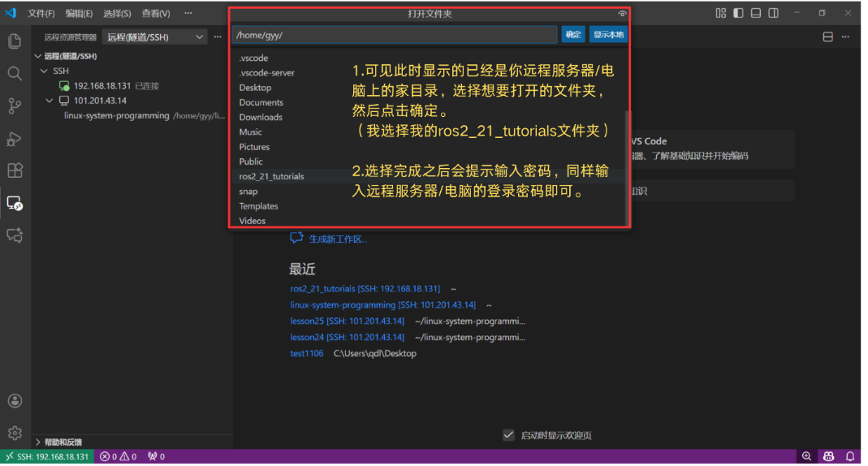Click the VS Code logo icon

click(x=11, y=13)
